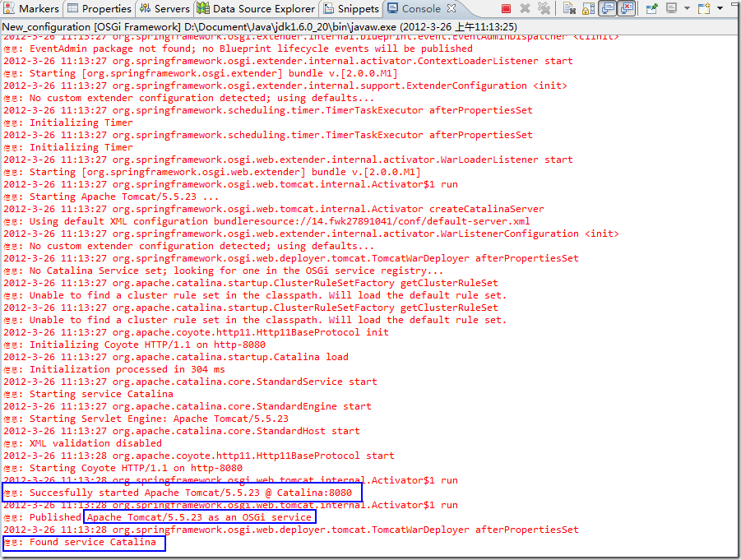Click the StandardHost start log line
This screenshot has height=560, width=741.
pos(182,431)
